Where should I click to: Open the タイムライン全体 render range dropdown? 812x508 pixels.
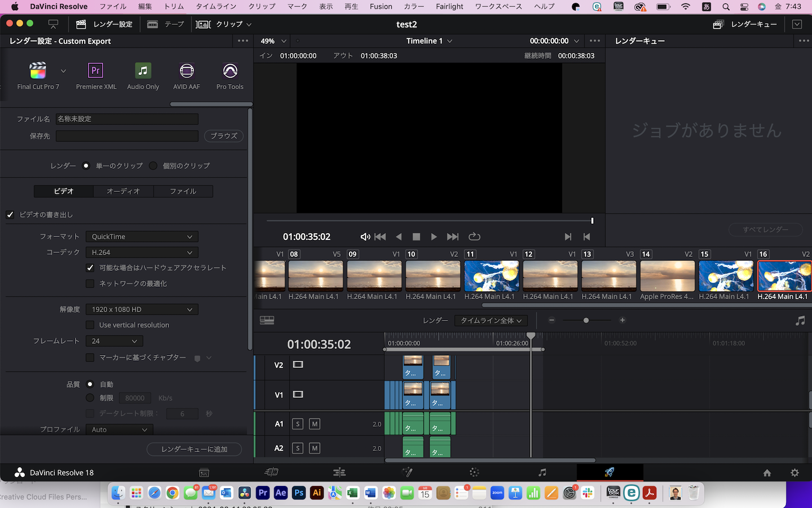click(491, 320)
